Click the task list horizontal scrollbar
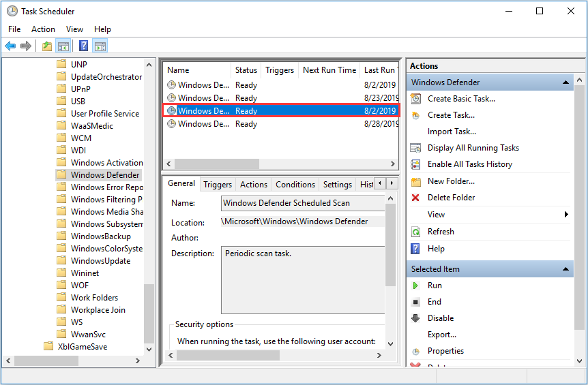588x385 pixels. 280,164
